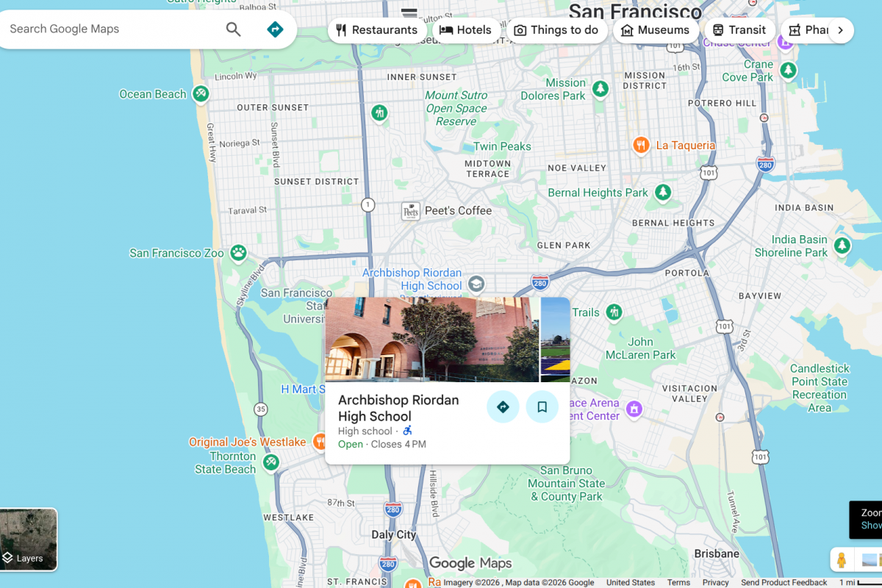Click Send Product Feedback

point(784,581)
